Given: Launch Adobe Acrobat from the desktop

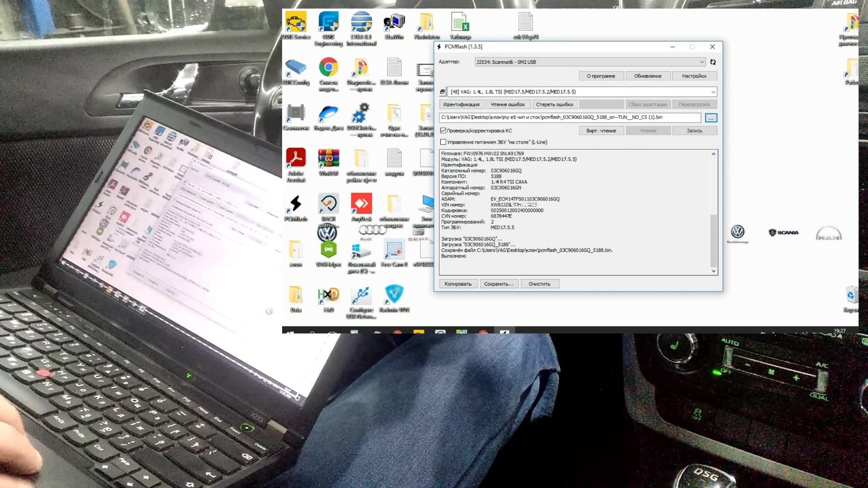Looking at the screenshot, I should [x=296, y=165].
